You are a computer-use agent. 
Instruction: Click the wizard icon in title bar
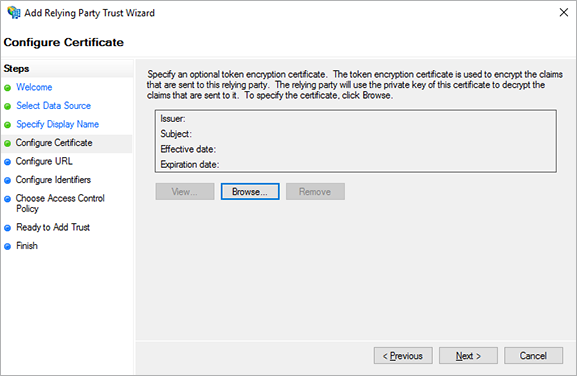coord(14,13)
